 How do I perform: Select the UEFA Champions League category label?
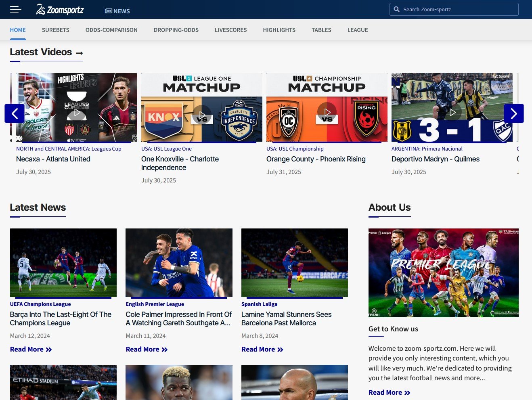pos(40,304)
